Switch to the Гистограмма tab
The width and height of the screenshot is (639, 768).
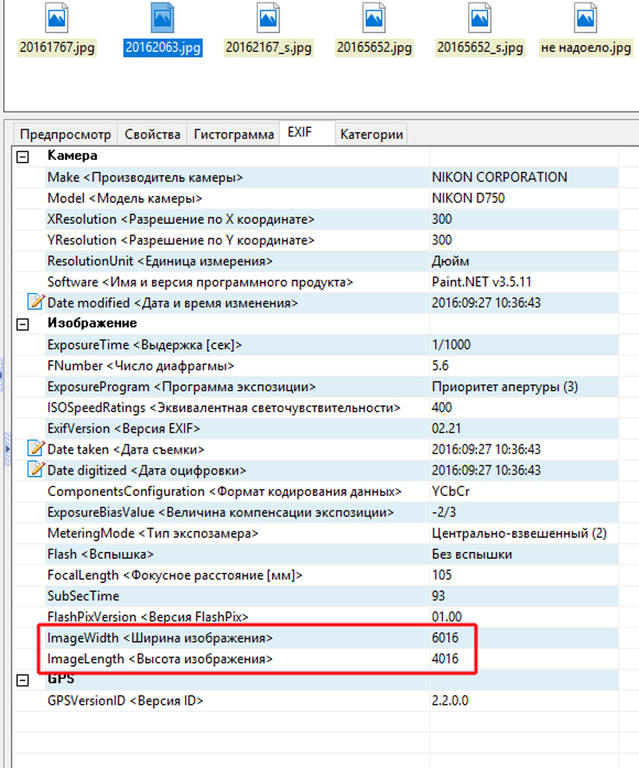[234, 134]
